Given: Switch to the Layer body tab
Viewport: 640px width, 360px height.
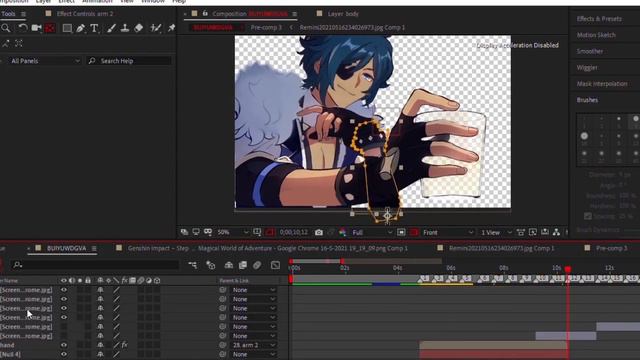Looking at the screenshot, I should coord(343,14).
